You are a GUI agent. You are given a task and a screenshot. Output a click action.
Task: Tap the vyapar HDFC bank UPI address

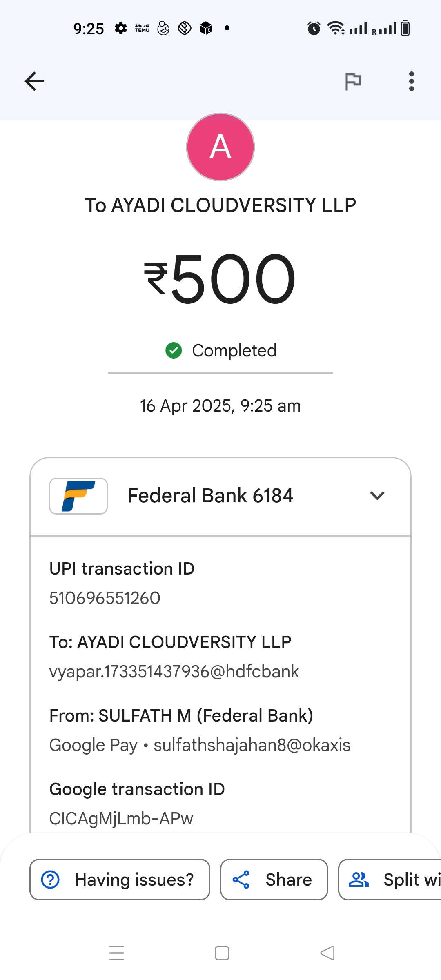(x=174, y=672)
